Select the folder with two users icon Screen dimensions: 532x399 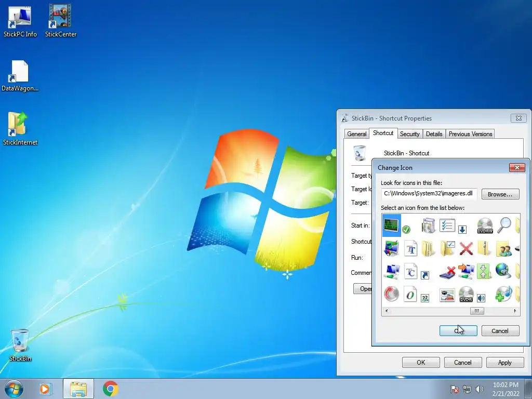pyautogui.click(x=504, y=249)
